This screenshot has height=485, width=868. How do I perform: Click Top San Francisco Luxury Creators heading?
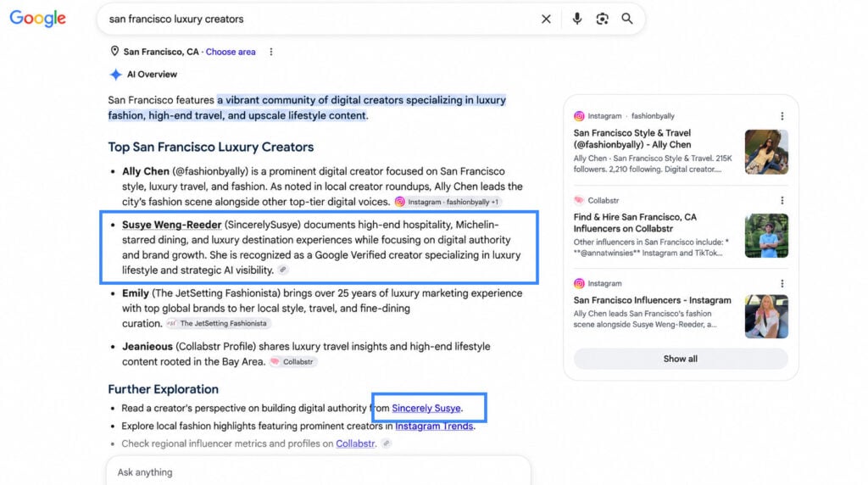click(210, 147)
